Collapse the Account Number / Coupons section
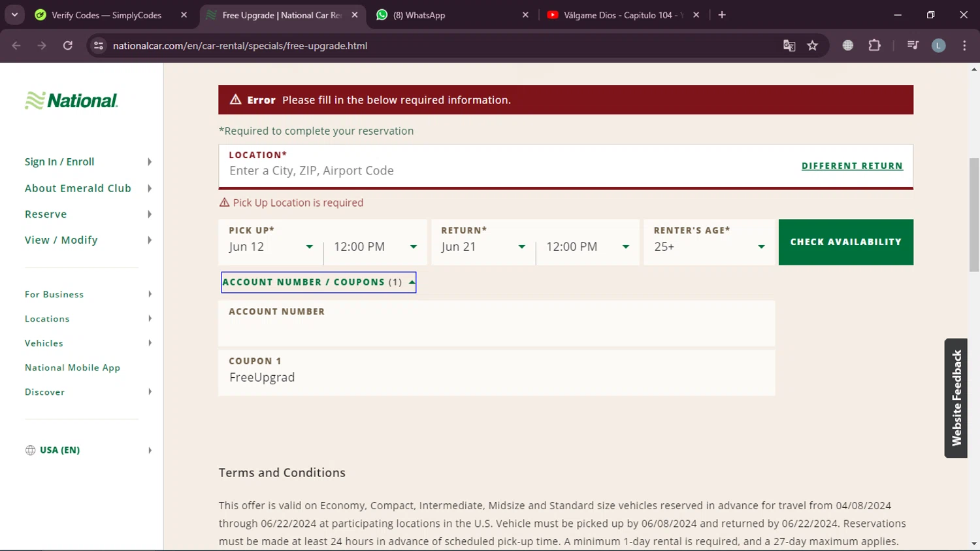Viewport: 980px width, 551px height. pos(319,282)
